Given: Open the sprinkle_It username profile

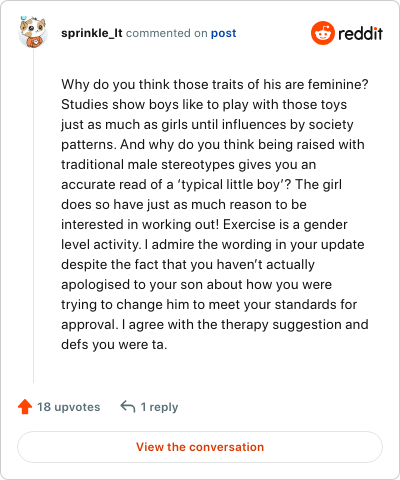Looking at the screenshot, I should point(92,33).
